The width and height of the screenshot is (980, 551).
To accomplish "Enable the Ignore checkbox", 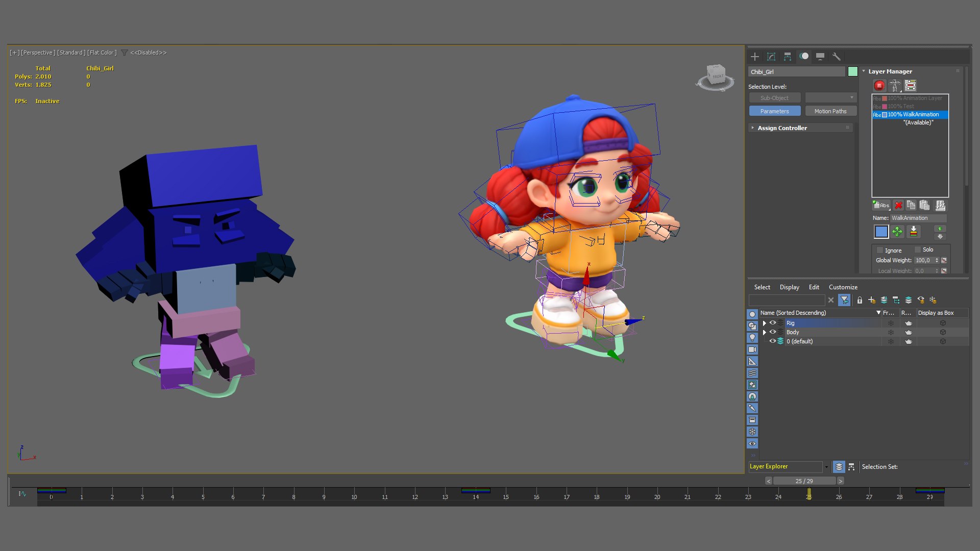I will click(x=880, y=250).
